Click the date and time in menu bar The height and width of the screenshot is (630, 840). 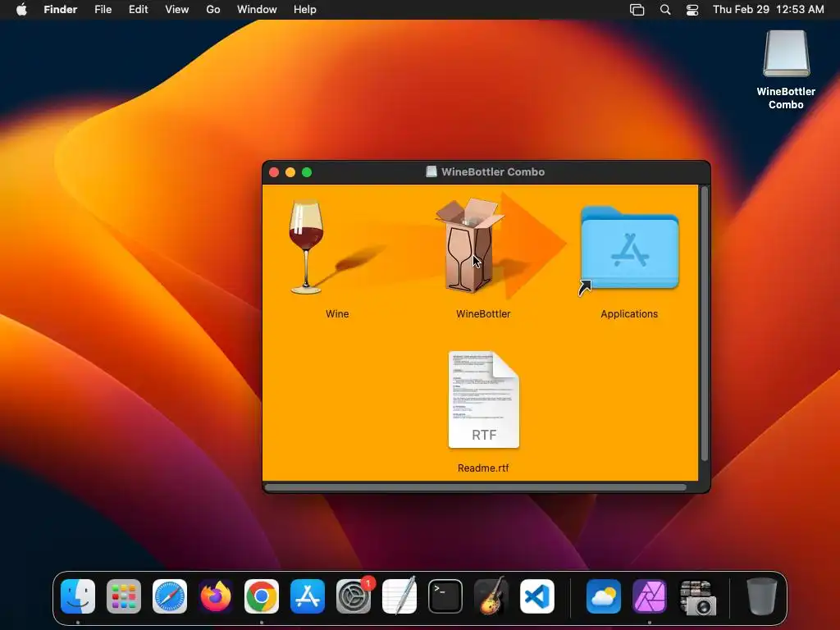pyautogui.click(x=768, y=9)
